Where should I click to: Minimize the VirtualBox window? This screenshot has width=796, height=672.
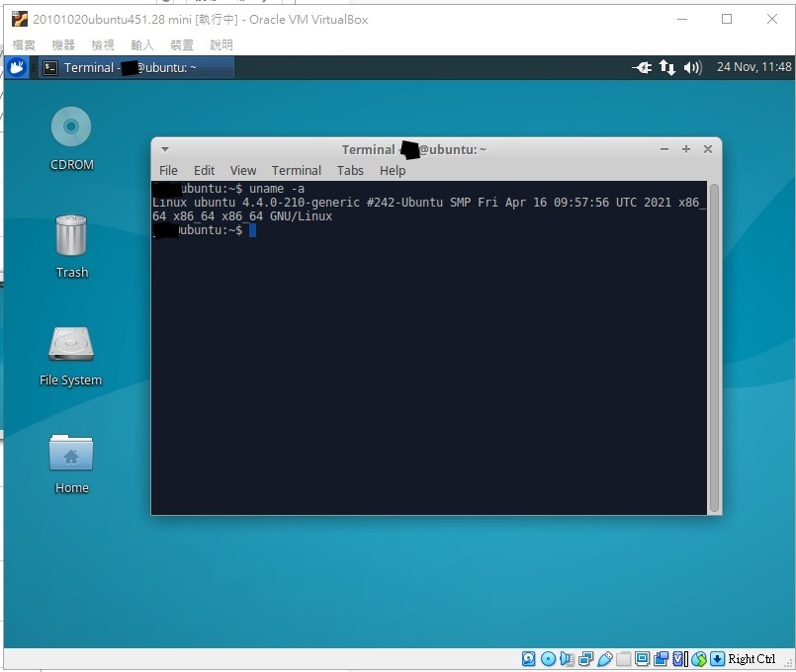[682, 20]
